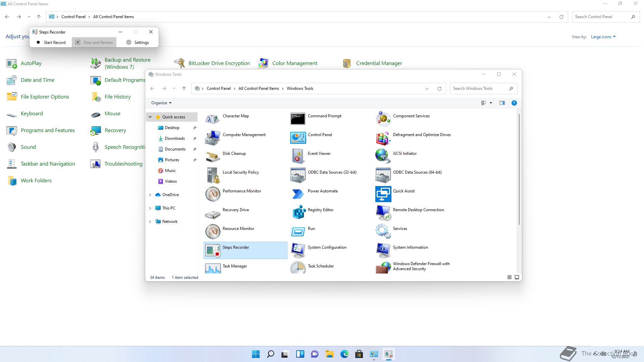Open Credential Manager

[x=372, y=63]
